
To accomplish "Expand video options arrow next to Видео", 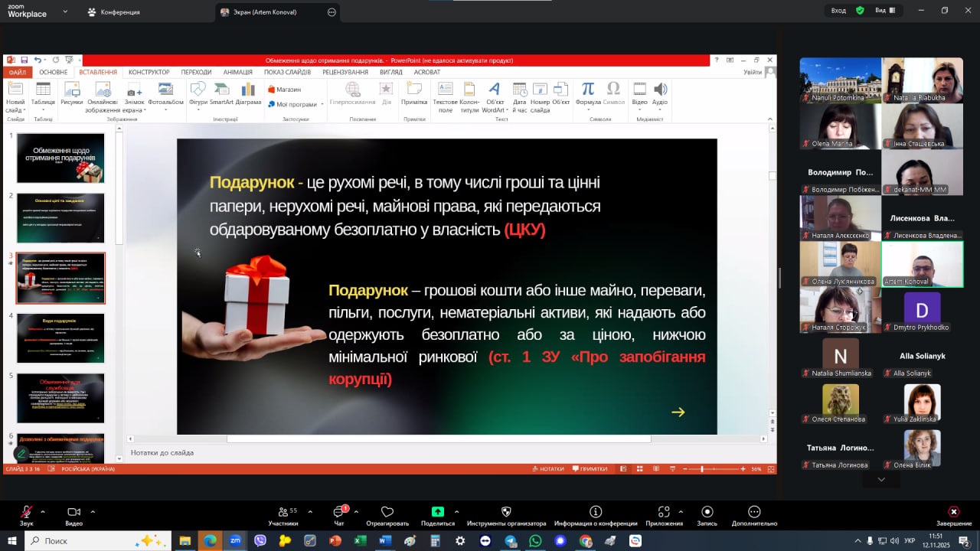I will click(93, 511).
